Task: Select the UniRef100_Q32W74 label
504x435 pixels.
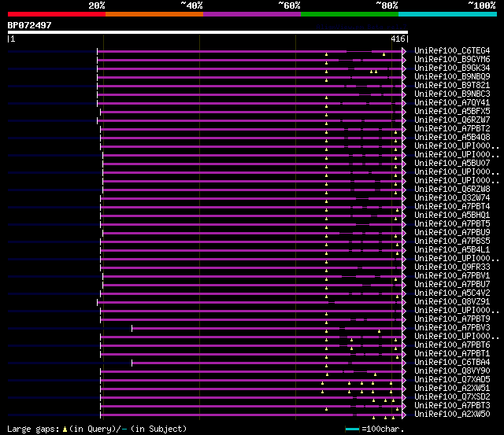Action: coord(452,197)
